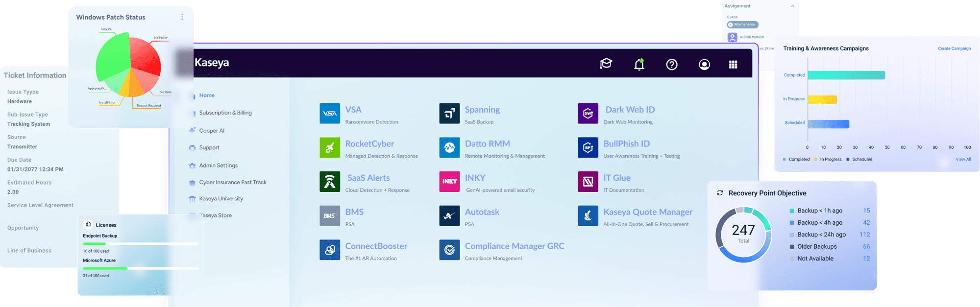
Task: Open notifications bell icon
Action: (639, 65)
